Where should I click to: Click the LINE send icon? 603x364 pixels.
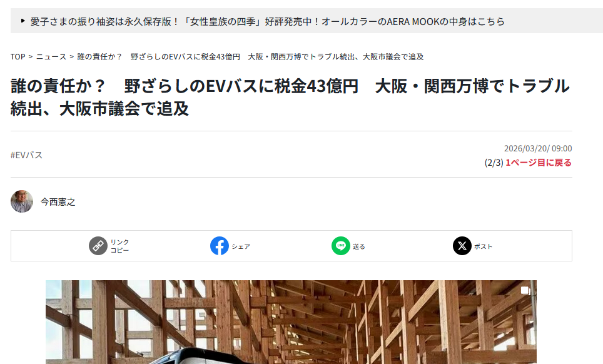coord(341,246)
